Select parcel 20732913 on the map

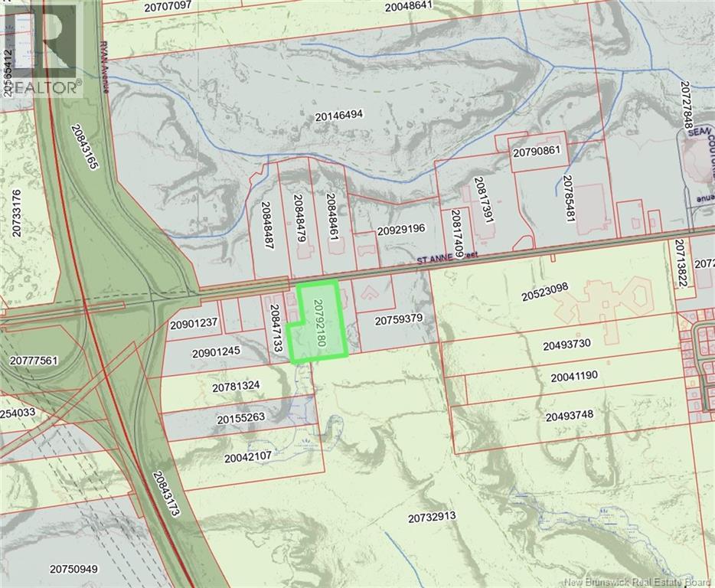click(x=432, y=517)
